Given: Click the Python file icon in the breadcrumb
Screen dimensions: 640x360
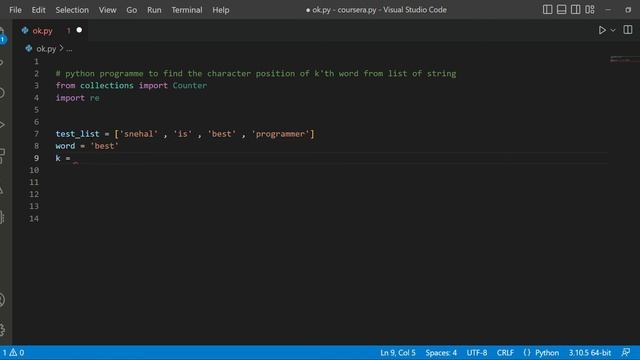Looking at the screenshot, I should [29, 49].
